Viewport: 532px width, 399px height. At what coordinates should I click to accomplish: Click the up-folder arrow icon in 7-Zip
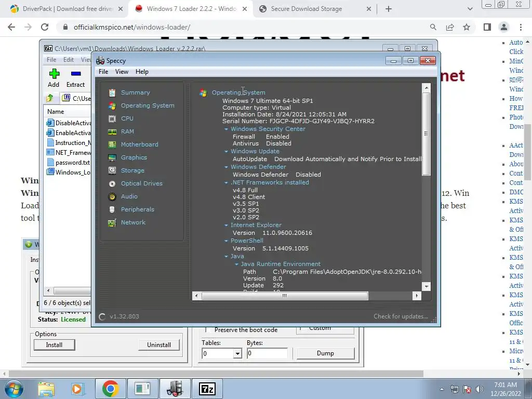point(50,98)
